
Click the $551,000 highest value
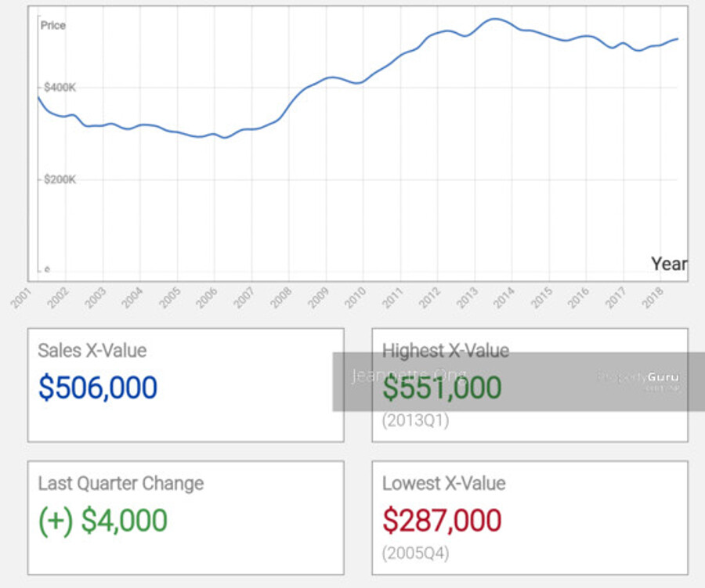coord(443,388)
